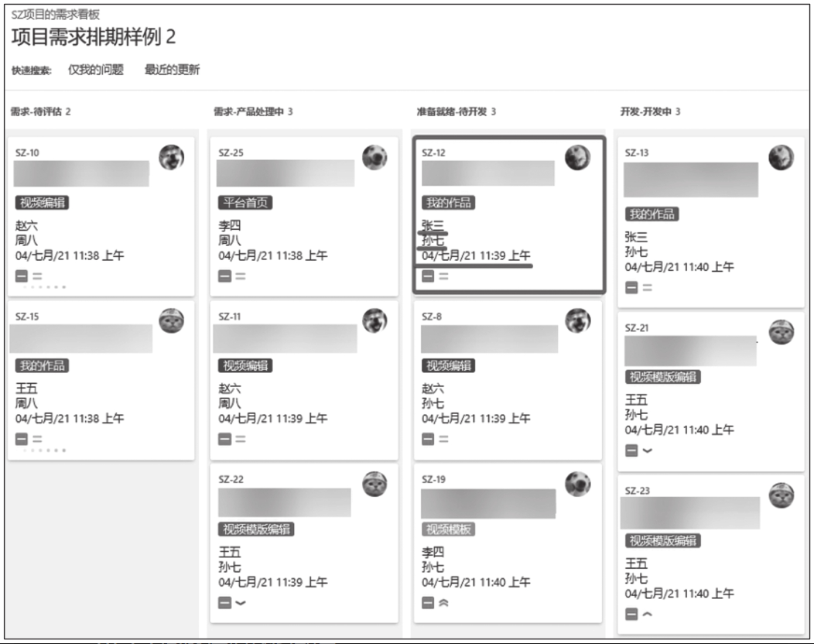Click the 视频编辑 label on SZ-10
Image resolution: width=814 pixels, height=644 pixels.
tap(42, 203)
